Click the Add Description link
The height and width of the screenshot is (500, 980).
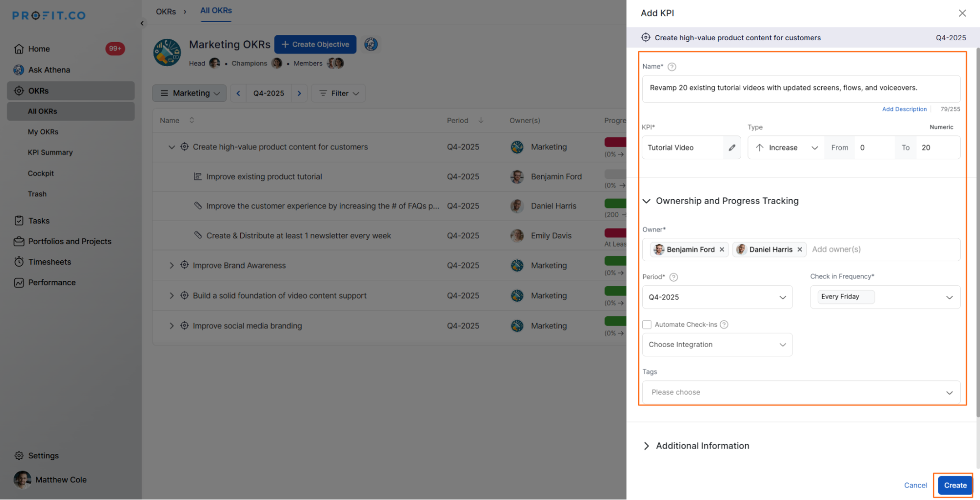[904, 109]
